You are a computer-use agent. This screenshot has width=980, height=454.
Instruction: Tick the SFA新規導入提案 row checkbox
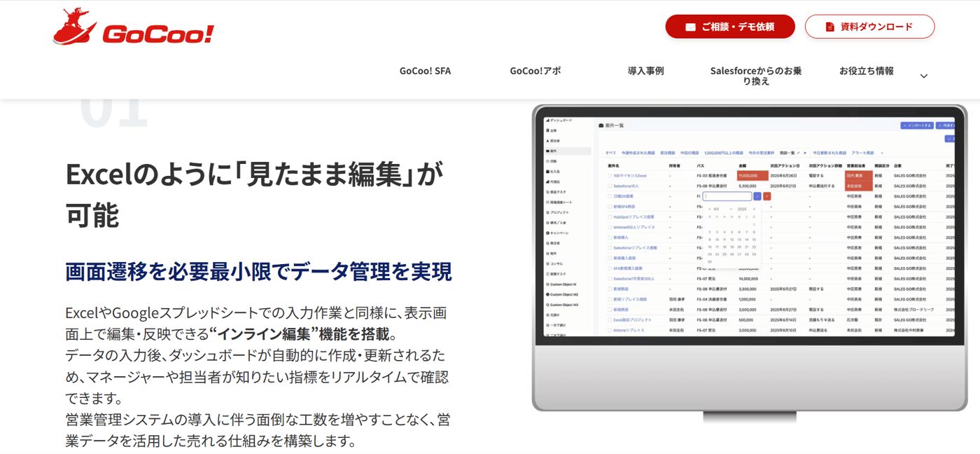click(x=610, y=268)
